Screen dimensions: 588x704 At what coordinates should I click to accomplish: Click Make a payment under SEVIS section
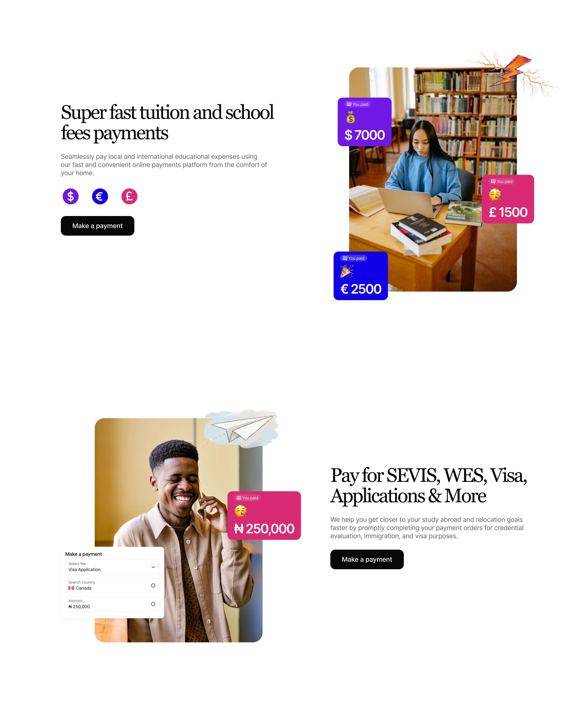[x=367, y=559]
